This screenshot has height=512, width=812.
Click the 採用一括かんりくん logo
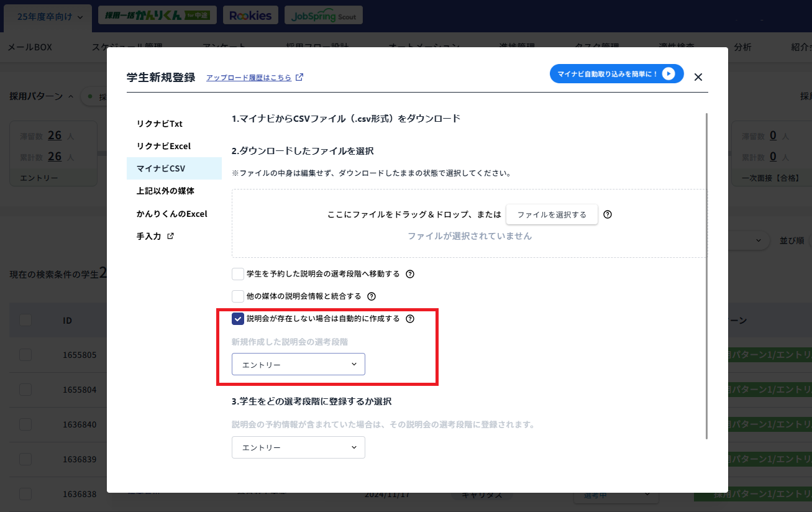coord(157,14)
